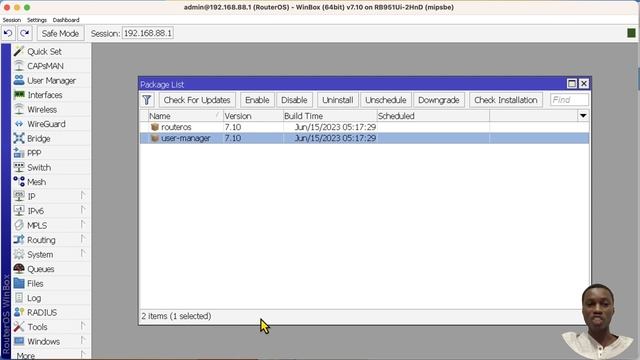
Task: Open WireGuard arrows icon
Action: pyautogui.click(x=19, y=124)
